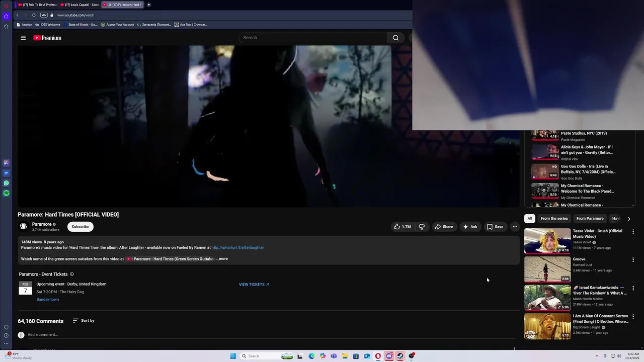Screen dimensions: 644x362
Task: Open a new browser tab
Action: pos(149,5)
